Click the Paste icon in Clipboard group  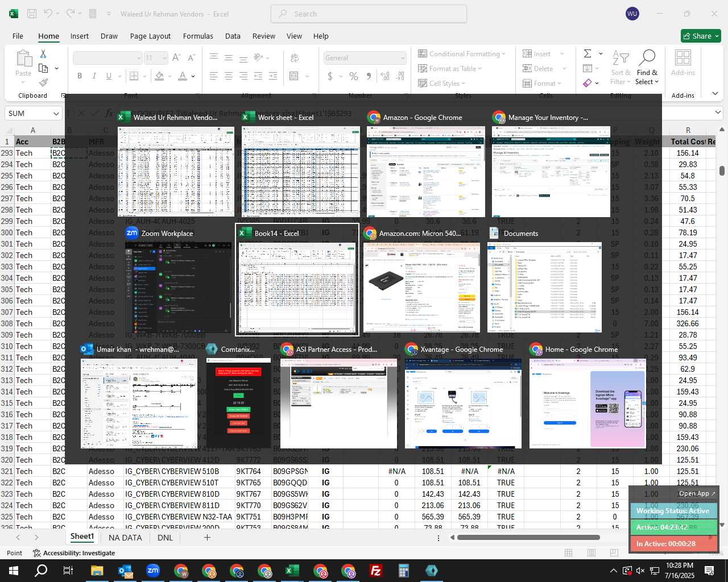coord(23,59)
